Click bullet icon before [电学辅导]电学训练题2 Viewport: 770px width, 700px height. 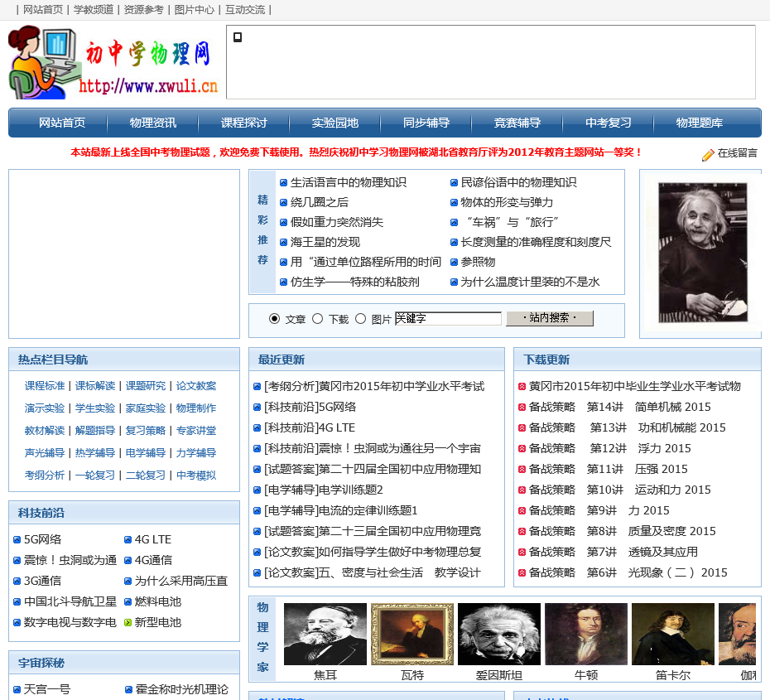(257, 490)
